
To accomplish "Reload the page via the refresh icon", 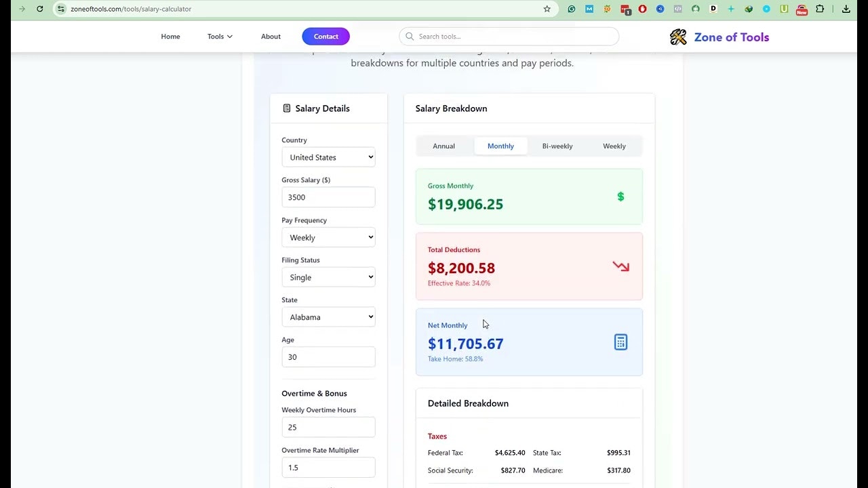I will pos(40,9).
